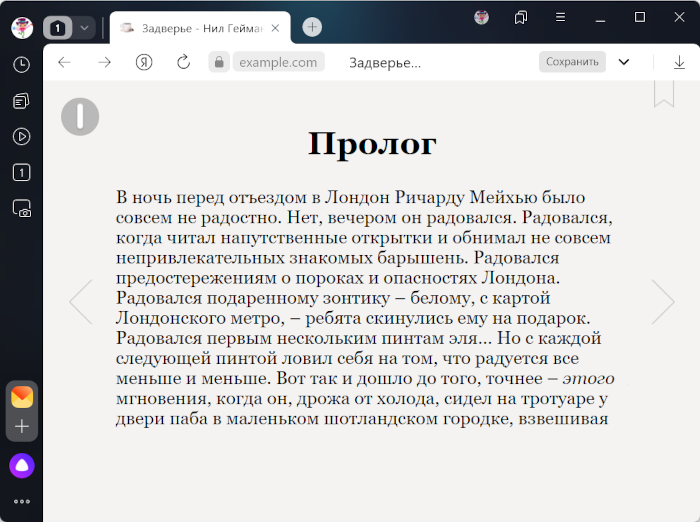Add a sidebar app with plus icon

click(22, 426)
